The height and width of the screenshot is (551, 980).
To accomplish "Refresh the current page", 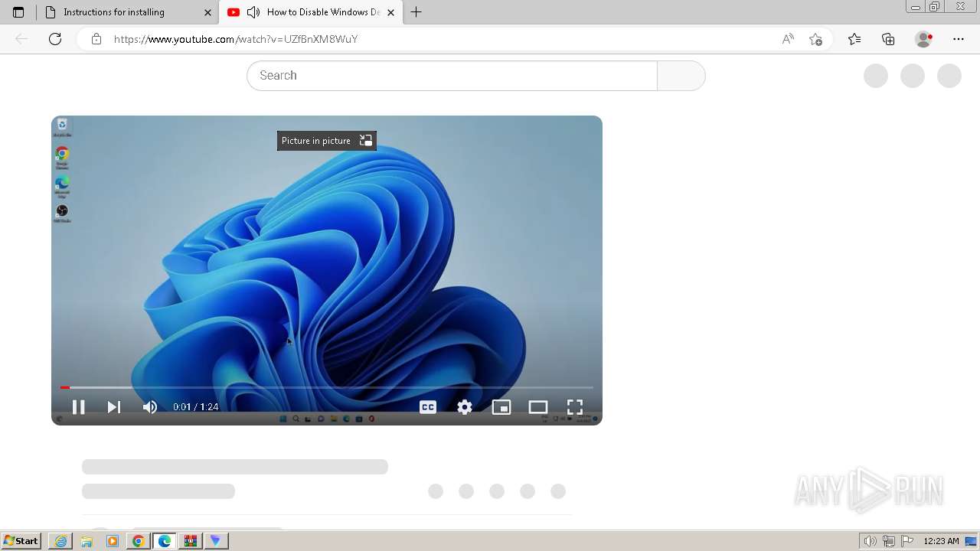I will (55, 39).
